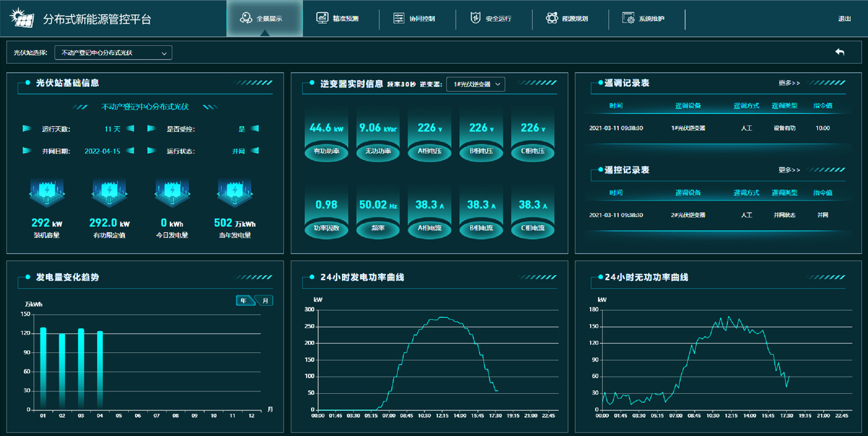Open the 光伏站选择 station dropdown
The width and height of the screenshot is (868, 436).
113,53
